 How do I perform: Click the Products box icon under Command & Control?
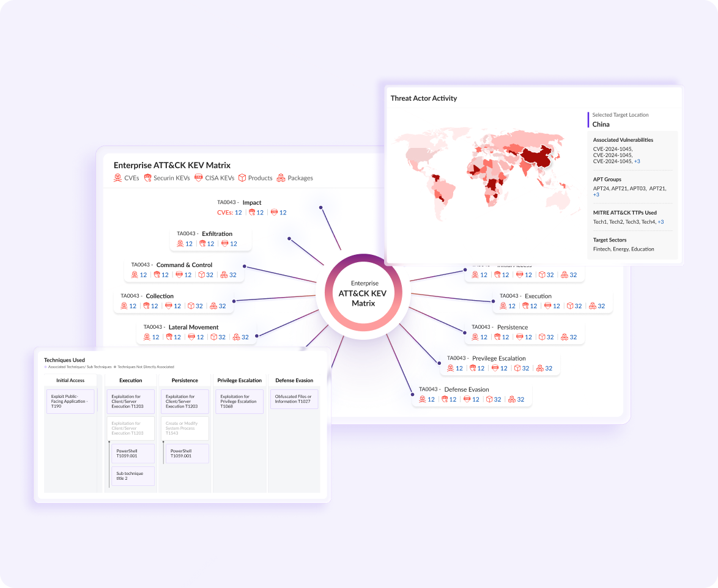[x=201, y=274]
